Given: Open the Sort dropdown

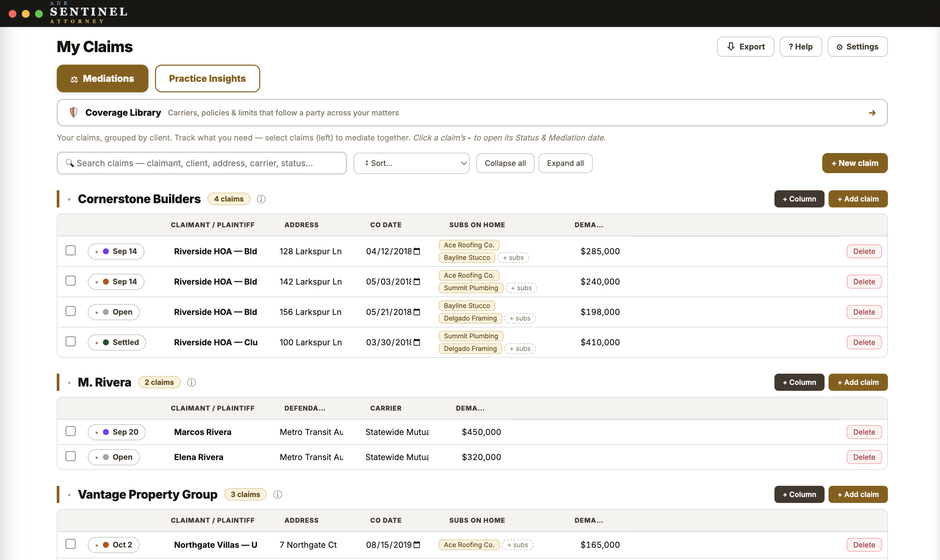Looking at the screenshot, I should pos(411,163).
